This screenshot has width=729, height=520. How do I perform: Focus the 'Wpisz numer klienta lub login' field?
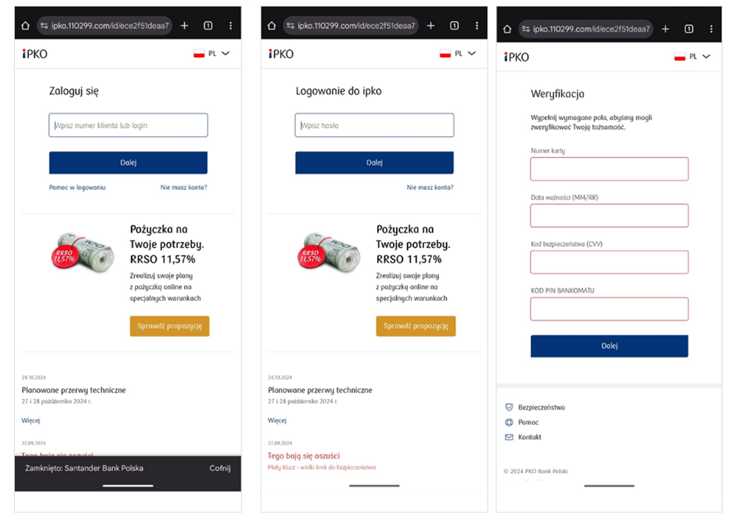(x=128, y=125)
